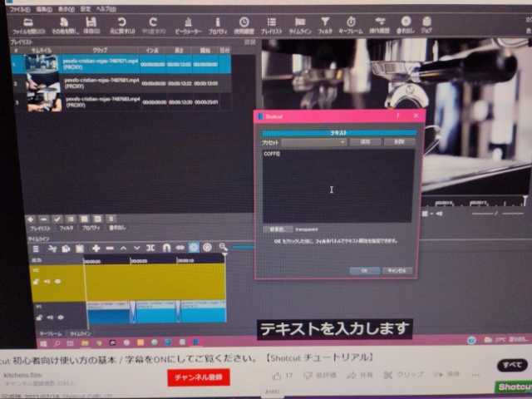Viewport: 532px width, 399px height.
Task: Click OK in the text dialog
Action: [364, 270]
